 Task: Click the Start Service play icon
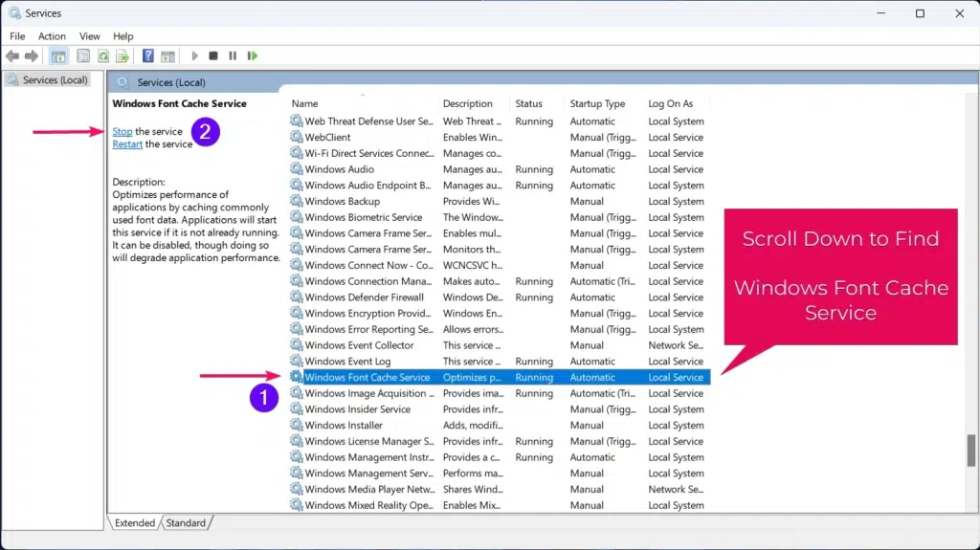pyautogui.click(x=194, y=56)
